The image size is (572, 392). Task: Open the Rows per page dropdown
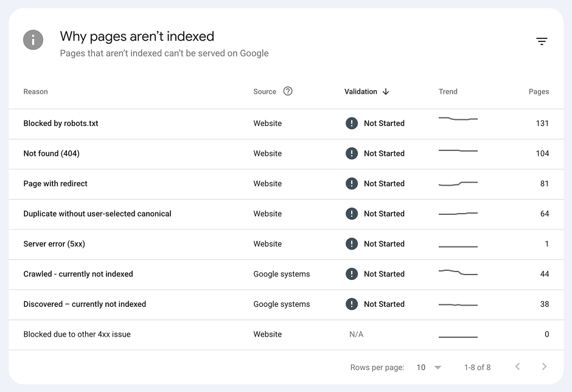pos(428,367)
